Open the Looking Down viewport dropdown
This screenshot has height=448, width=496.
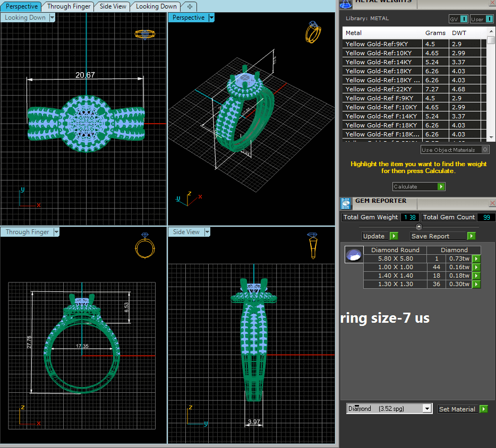52,18
